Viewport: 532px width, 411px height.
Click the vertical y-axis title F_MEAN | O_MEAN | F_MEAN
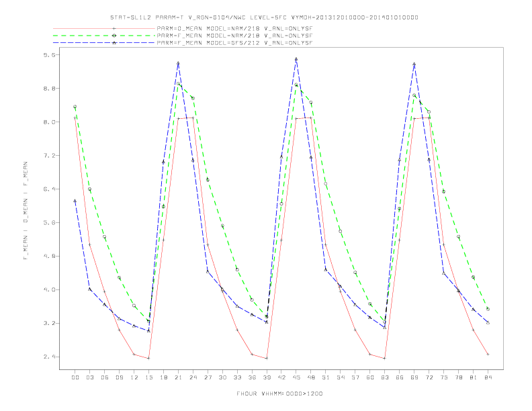[26, 211]
